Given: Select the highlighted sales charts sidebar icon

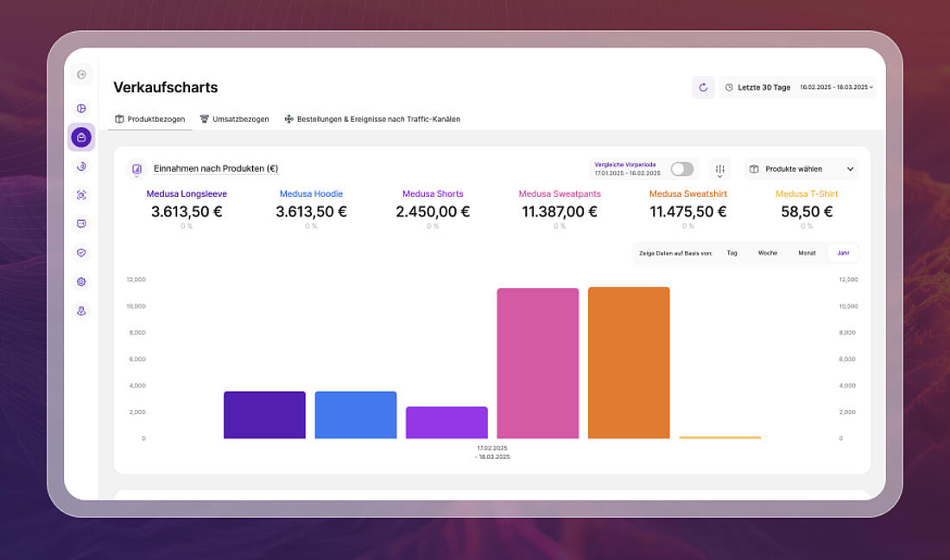Looking at the screenshot, I should [81, 137].
